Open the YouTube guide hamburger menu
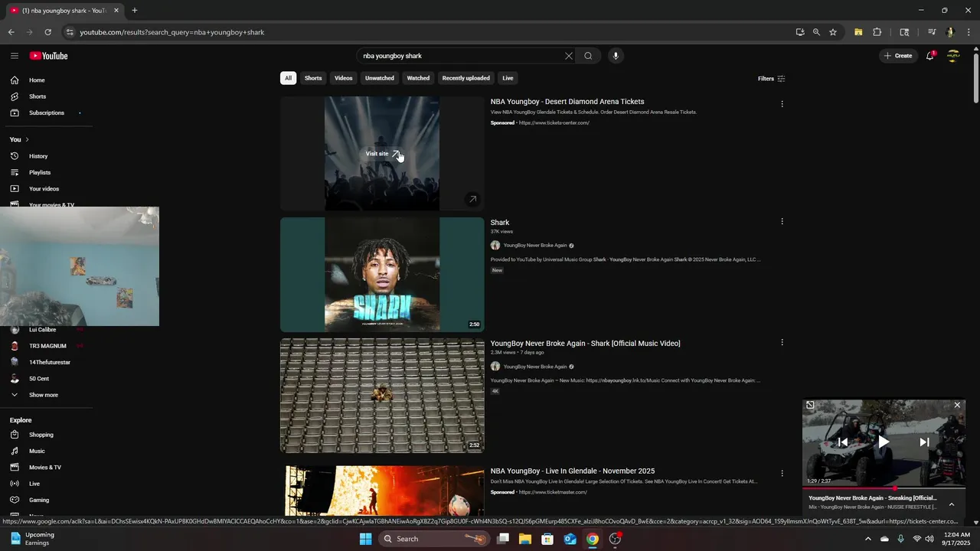The image size is (980, 551). 15,56
